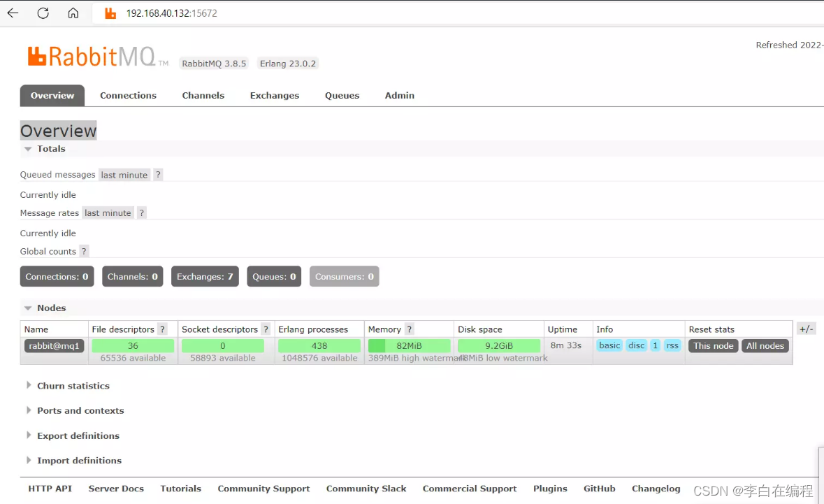Click Uptime value 8m 33s

click(566, 345)
